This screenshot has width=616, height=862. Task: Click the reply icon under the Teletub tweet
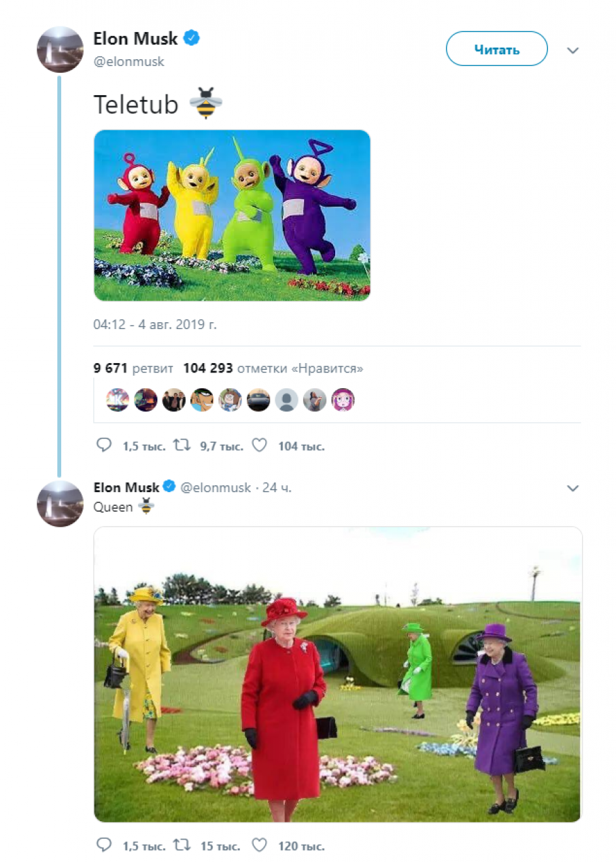point(104,445)
